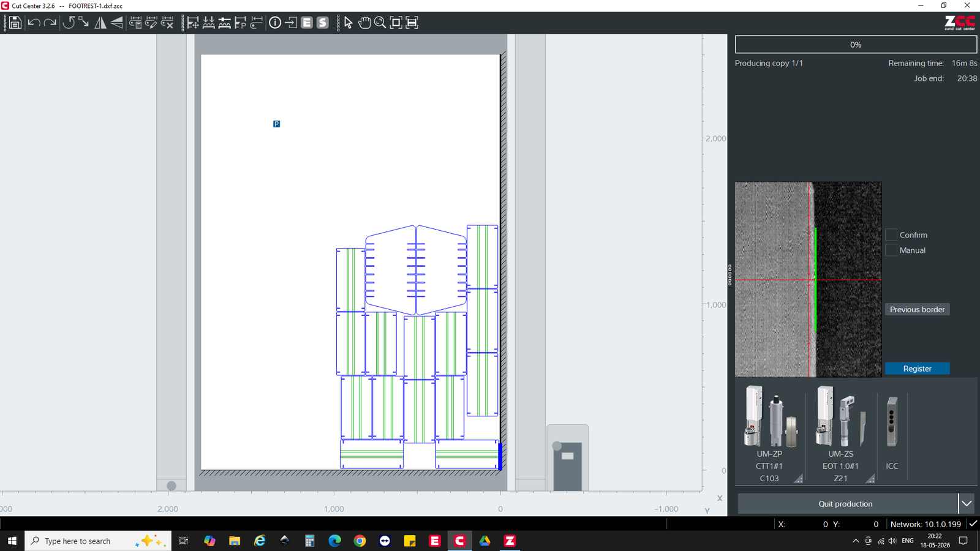
Task: Click the dimension arrow toolbar icon
Action: tap(257, 23)
